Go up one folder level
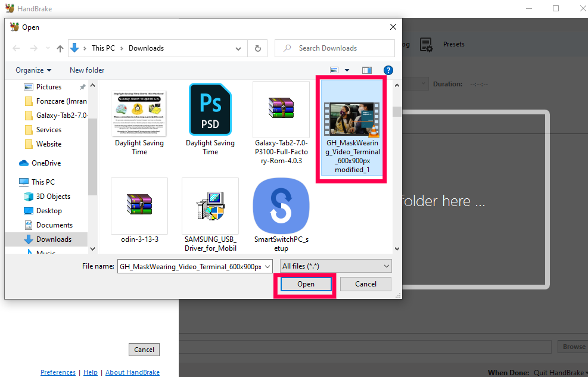 [60, 48]
